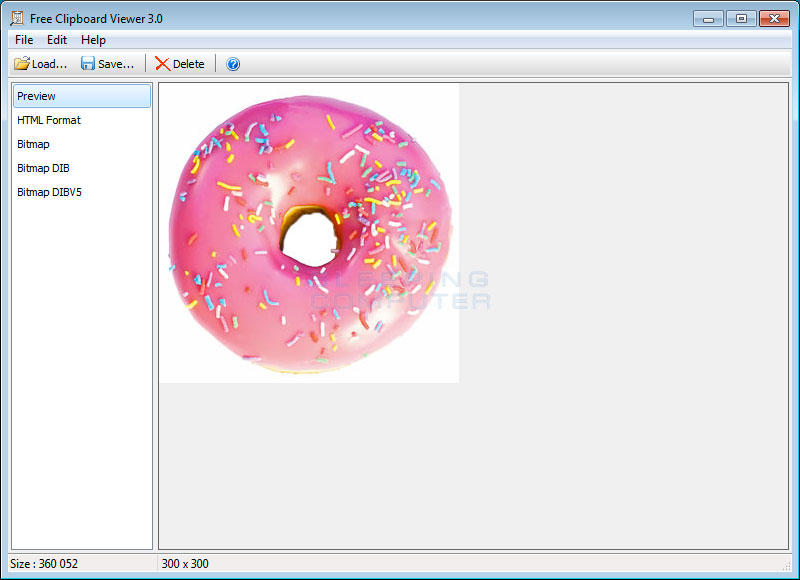Open help via the blue question mark icon
800x580 pixels.
tap(233, 64)
